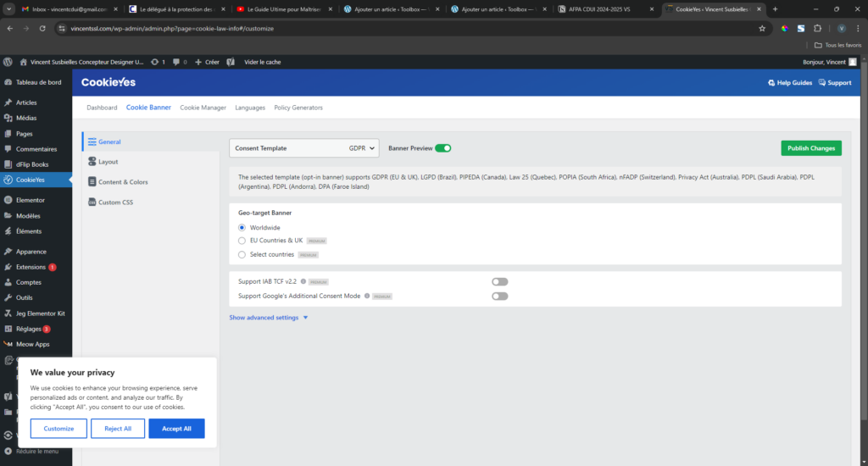
Task: Open Support from the headset icon
Action: click(x=822, y=83)
